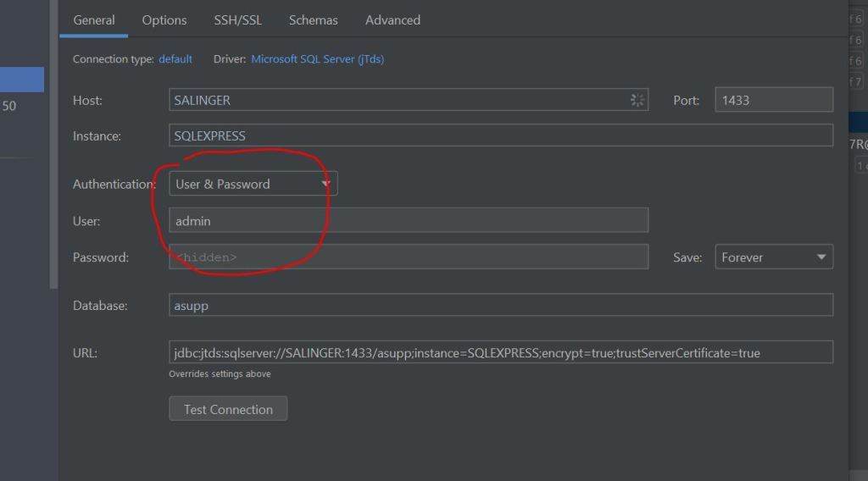
Task: Focus the Host field containing SALINGER
Action: [x=398, y=100]
